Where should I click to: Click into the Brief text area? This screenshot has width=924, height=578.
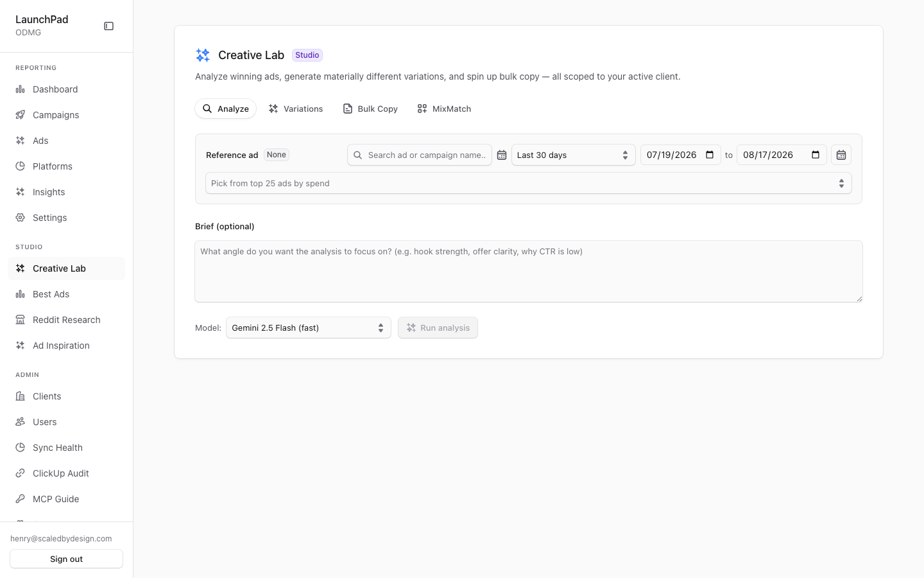tap(529, 271)
